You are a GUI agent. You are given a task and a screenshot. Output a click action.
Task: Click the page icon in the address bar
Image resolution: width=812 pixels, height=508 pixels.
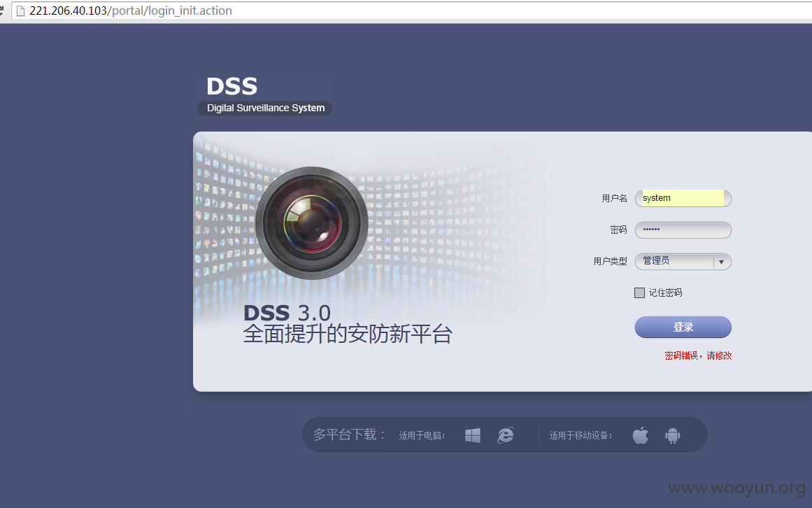[21, 11]
